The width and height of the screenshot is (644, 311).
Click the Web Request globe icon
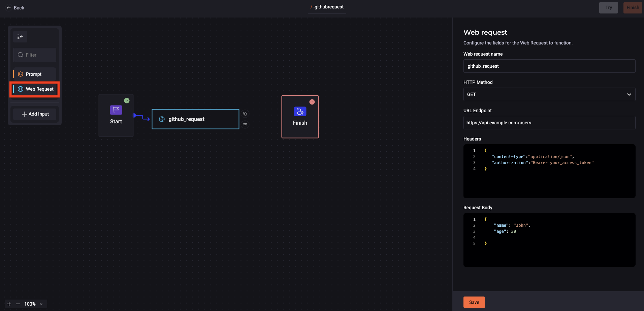[x=20, y=89]
